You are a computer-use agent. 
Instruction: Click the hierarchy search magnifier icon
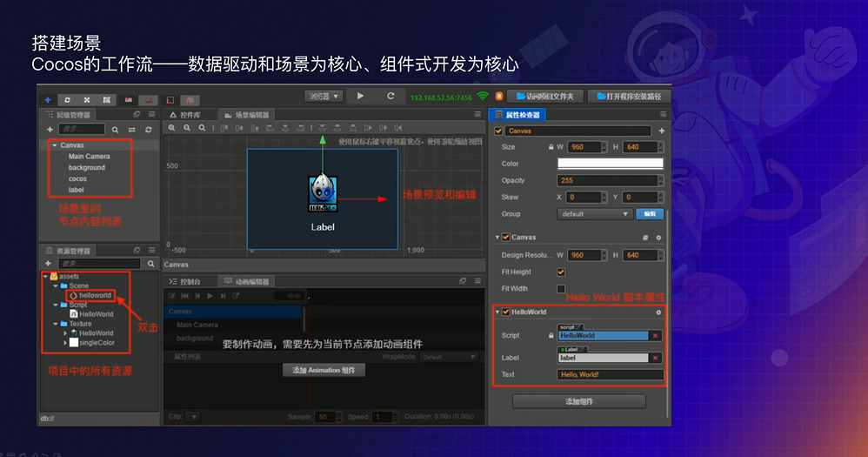[115, 130]
